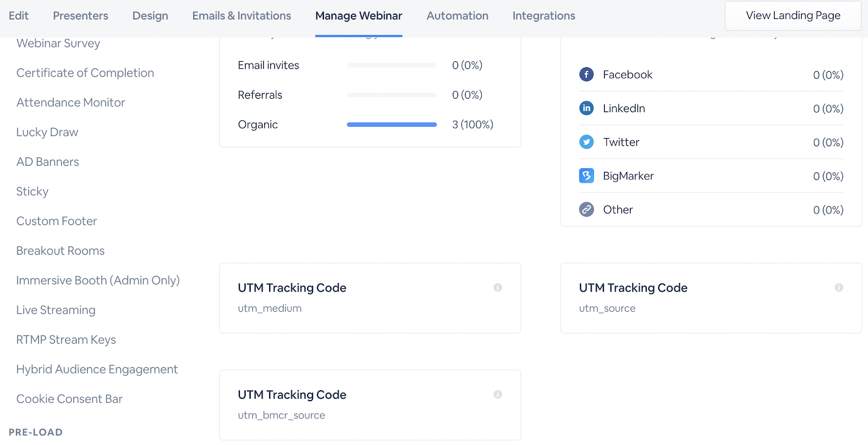Viewport: 868px width, 445px height.
Task: Select Breakout Rooms in sidebar
Action: click(60, 250)
